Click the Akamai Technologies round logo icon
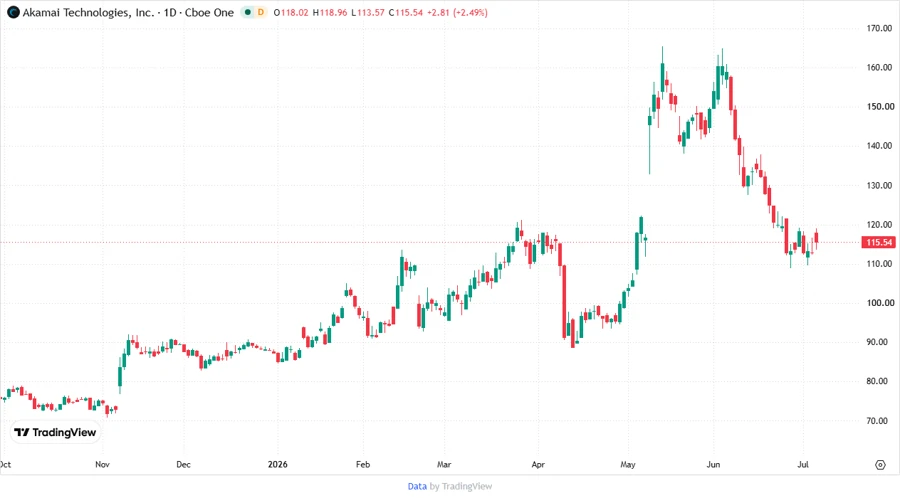Screen dimensions: 900x498 13,12
